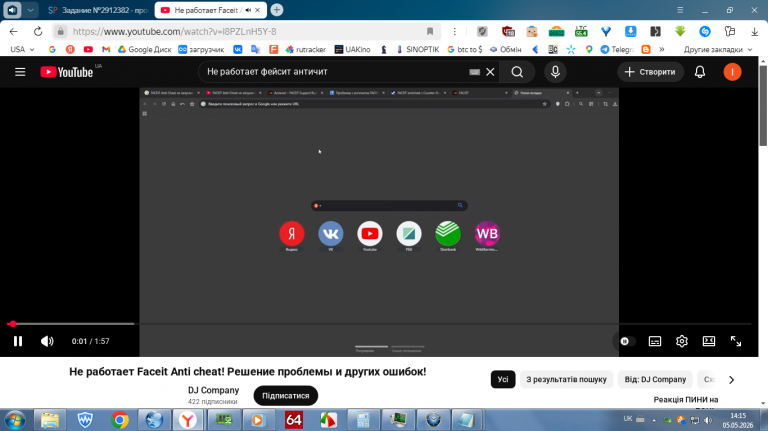
Task: Clear the YouTube search query
Action: click(x=490, y=72)
